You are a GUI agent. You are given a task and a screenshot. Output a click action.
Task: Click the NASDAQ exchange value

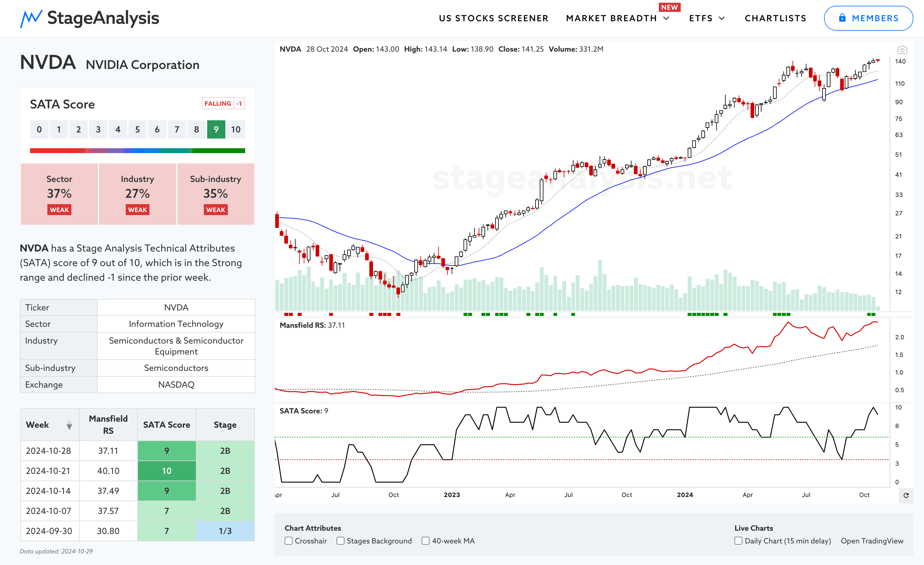point(176,385)
